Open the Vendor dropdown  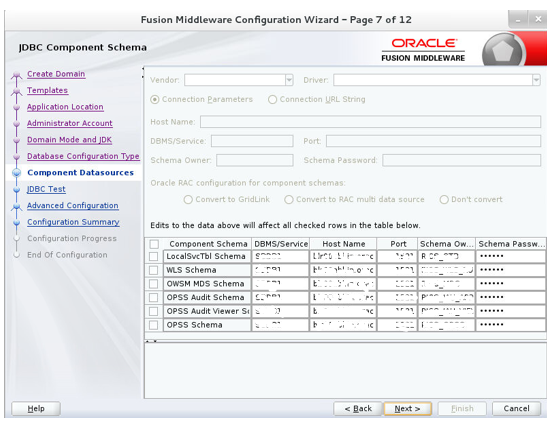pyautogui.click(x=289, y=80)
